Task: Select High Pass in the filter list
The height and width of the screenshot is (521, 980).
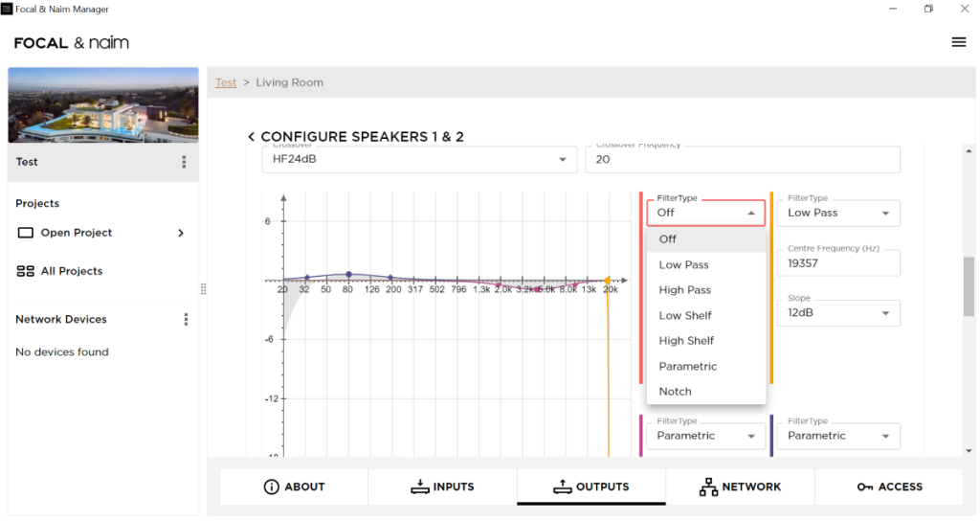Action: click(x=706, y=289)
